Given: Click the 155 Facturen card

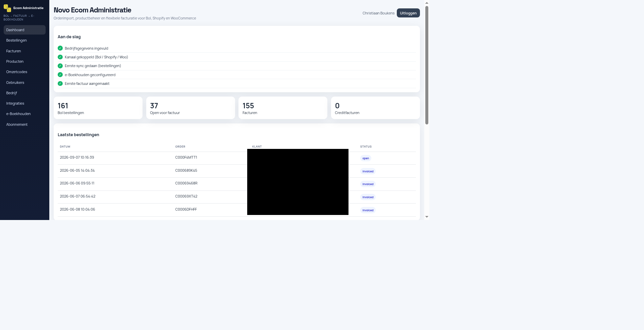Looking at the screenshot, I should point(283,108).
